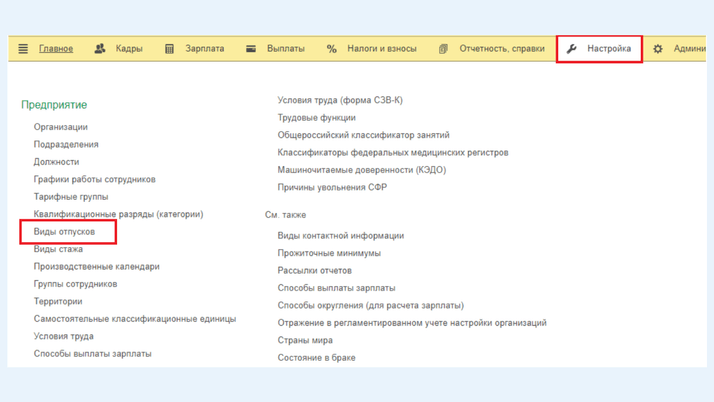Open Самостоятельные классификационные единицы

(135, 319)
